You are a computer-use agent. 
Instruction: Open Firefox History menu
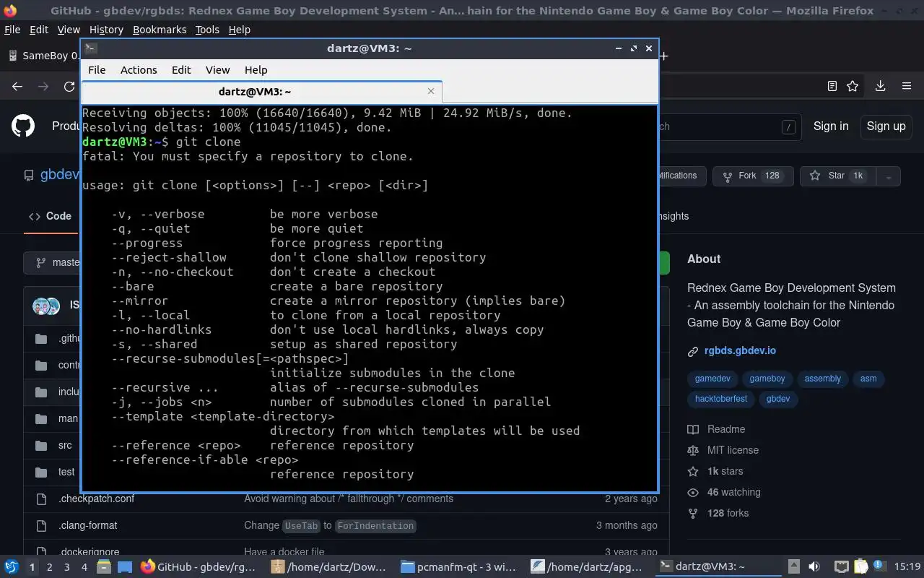(x=106, y=30)
